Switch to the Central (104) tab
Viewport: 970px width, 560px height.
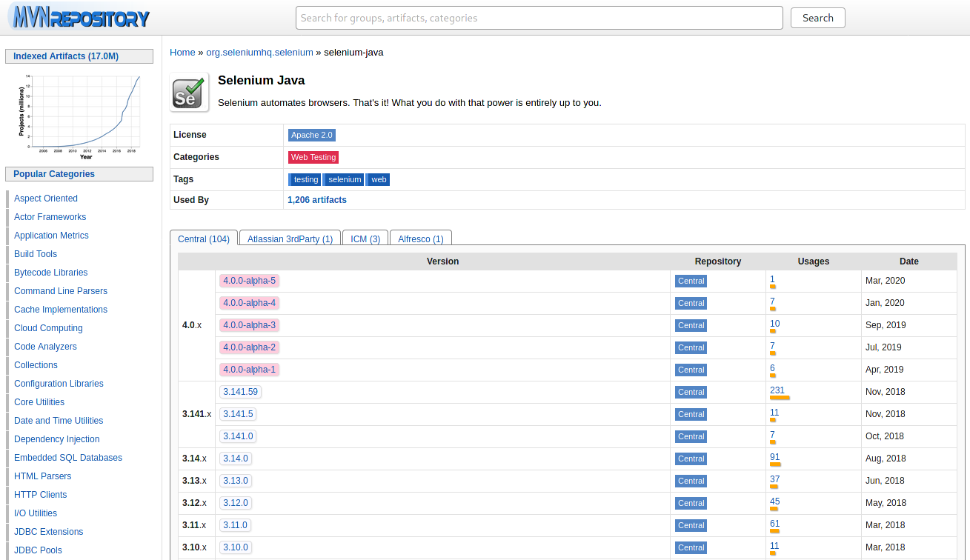tap(204, 239)
